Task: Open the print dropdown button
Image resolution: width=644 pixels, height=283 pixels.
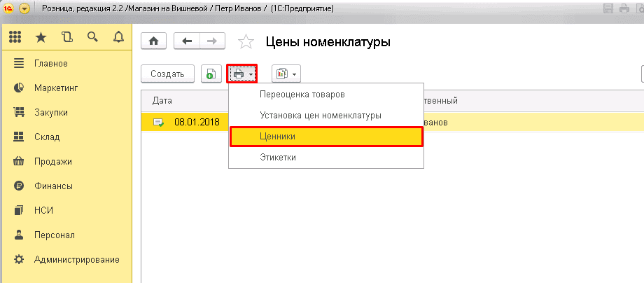Action: (242, 74)
